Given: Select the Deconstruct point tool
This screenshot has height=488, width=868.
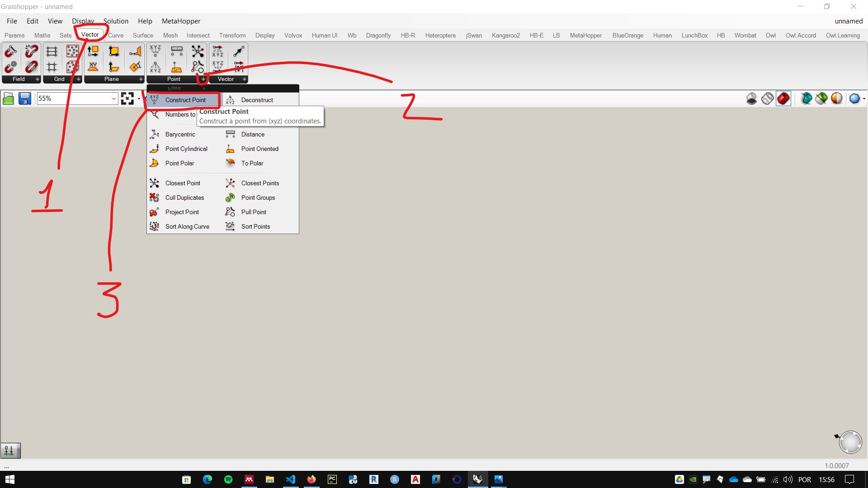Looking at the screenshot, I should click(x=257, y=99).
